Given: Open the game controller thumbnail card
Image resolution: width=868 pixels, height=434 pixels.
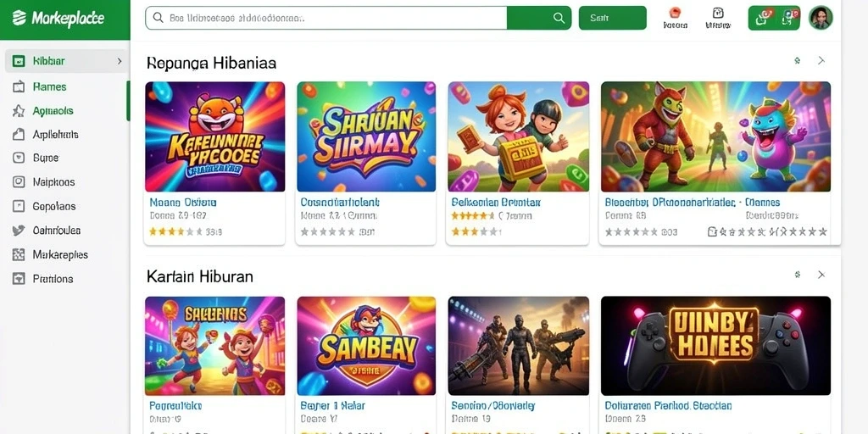Looking at the screenshot, I should (715, 346).
